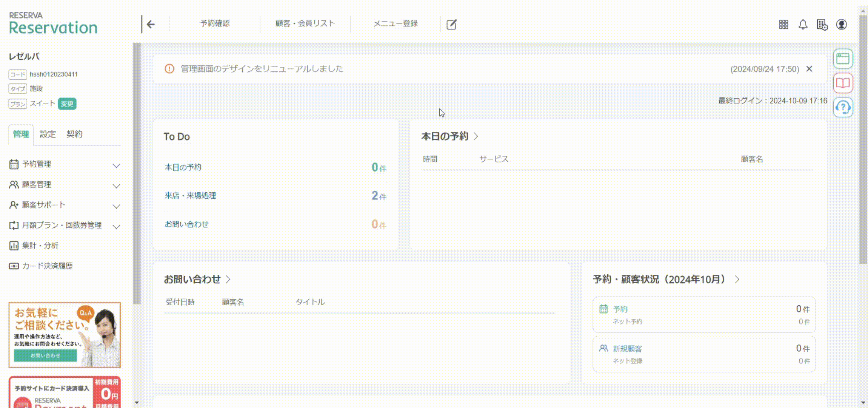Open カード決済履歴 in the sidebar
This screenshot has width=868, height=408.
coord(47,266)
